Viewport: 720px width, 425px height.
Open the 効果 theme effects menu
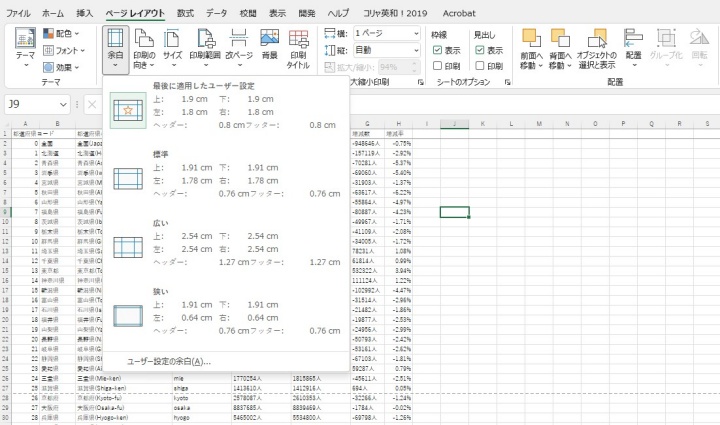(61, 67)
